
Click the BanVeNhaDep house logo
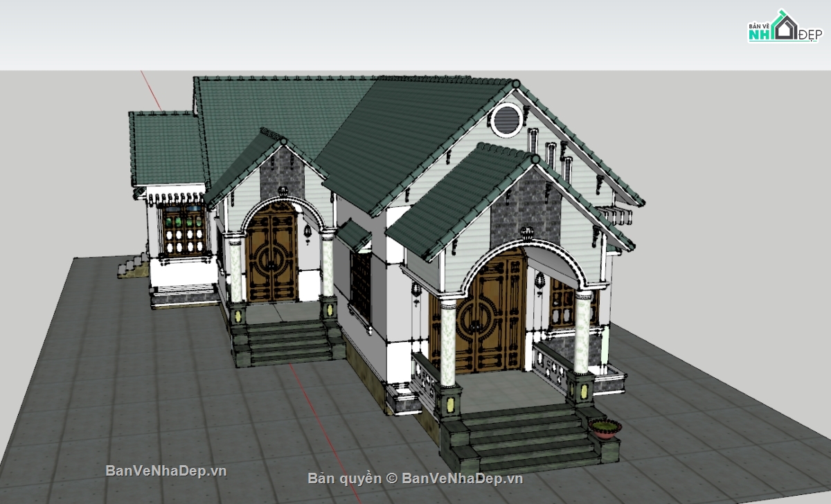[783, 27]
